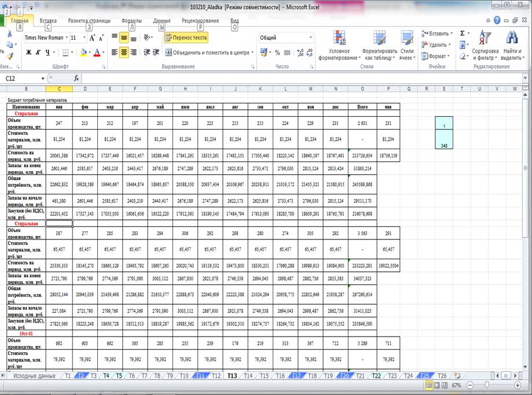Open the Name Box dropdown arrow
This screenshot has width=532, height=395.
42,78
